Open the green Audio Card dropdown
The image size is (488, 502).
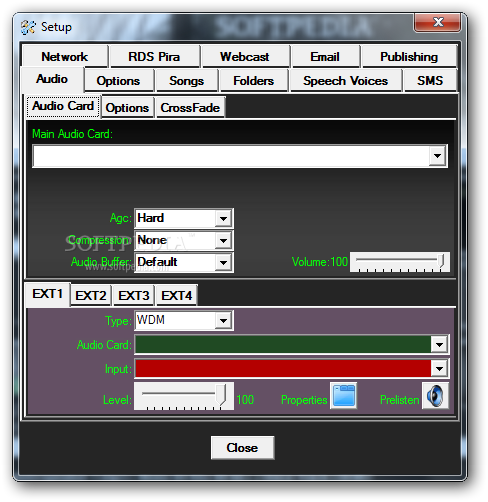tap(439, 344)
